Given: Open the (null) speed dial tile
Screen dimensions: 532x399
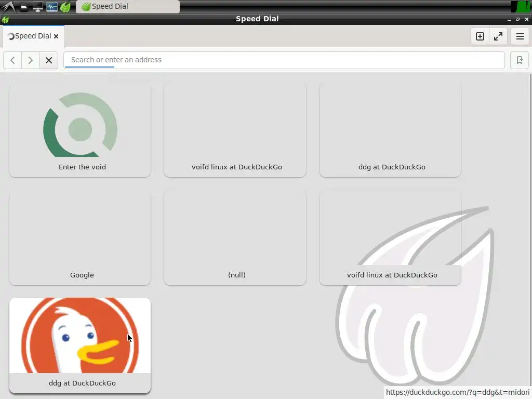Looking at the screenshot, I should click(x=235, y=238).
